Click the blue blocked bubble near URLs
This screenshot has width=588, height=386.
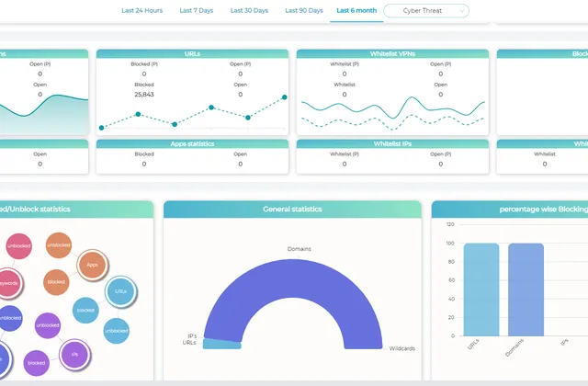pos(85,311)
